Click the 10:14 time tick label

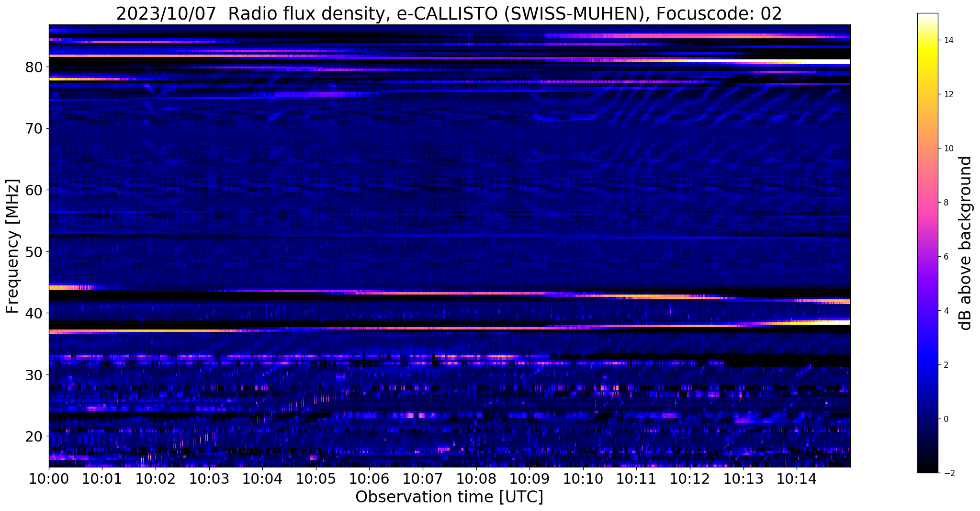click(796, 478)
